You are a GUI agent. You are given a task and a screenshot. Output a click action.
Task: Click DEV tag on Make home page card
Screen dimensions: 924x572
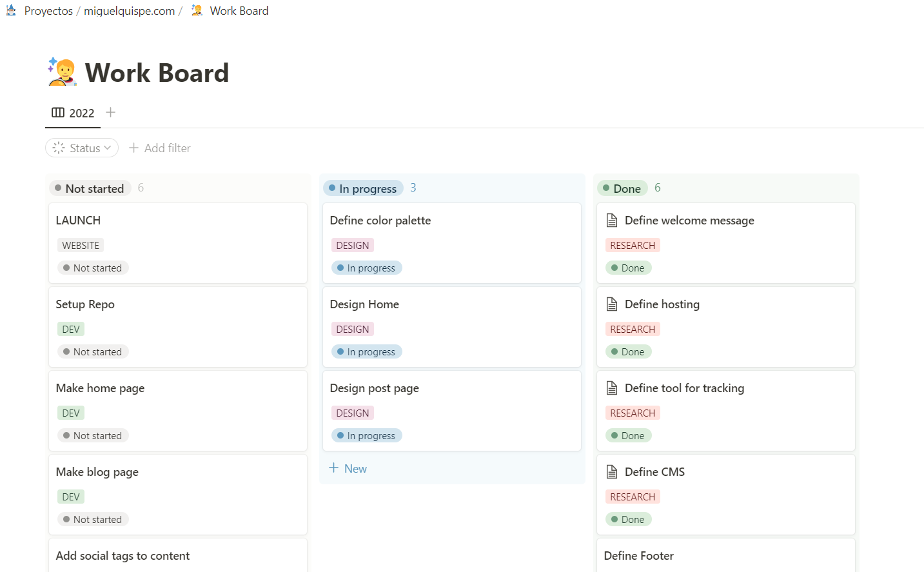71,413
